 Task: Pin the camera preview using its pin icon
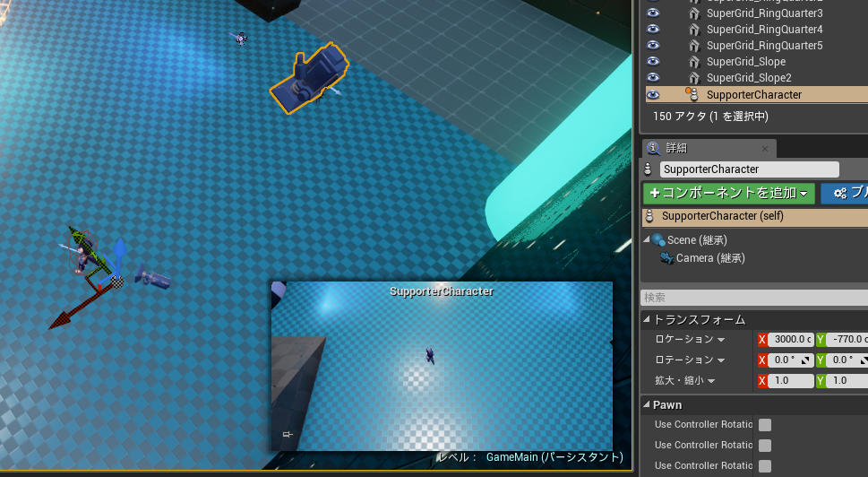click(x=288, y=434)
